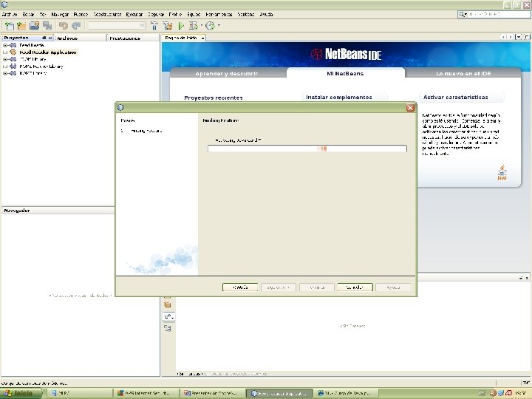Viewport: 532px width, 399px height.
Task: Open the output sidebar filter dropdown icon
Action: (x=168, y=316)
